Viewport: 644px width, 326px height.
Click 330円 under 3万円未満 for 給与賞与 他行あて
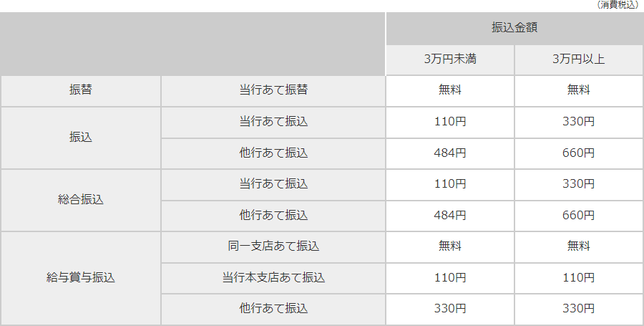coord(450,309)
